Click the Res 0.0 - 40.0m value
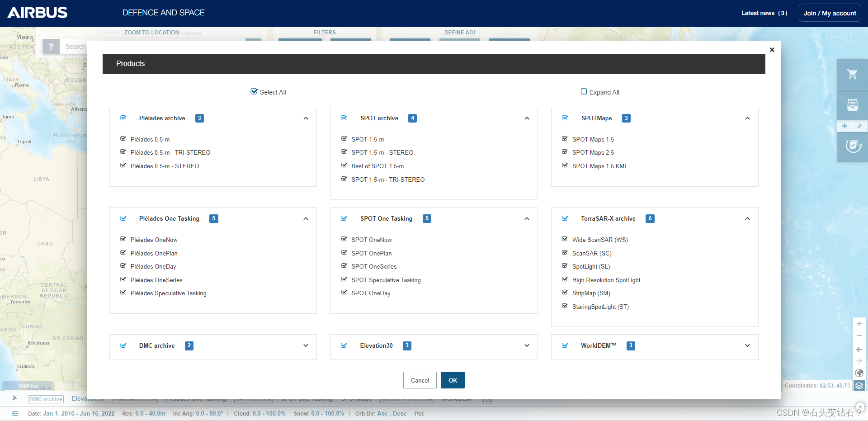 coord(151,414)
